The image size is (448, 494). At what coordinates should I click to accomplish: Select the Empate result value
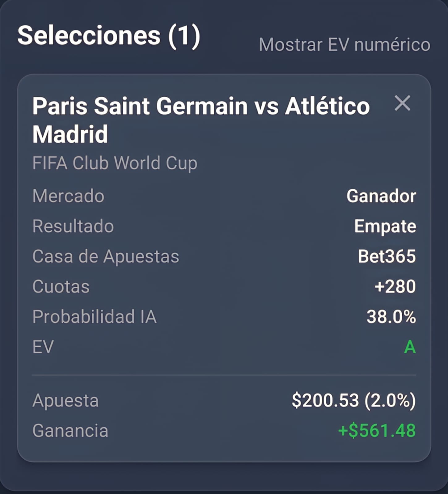click(385, 226)
